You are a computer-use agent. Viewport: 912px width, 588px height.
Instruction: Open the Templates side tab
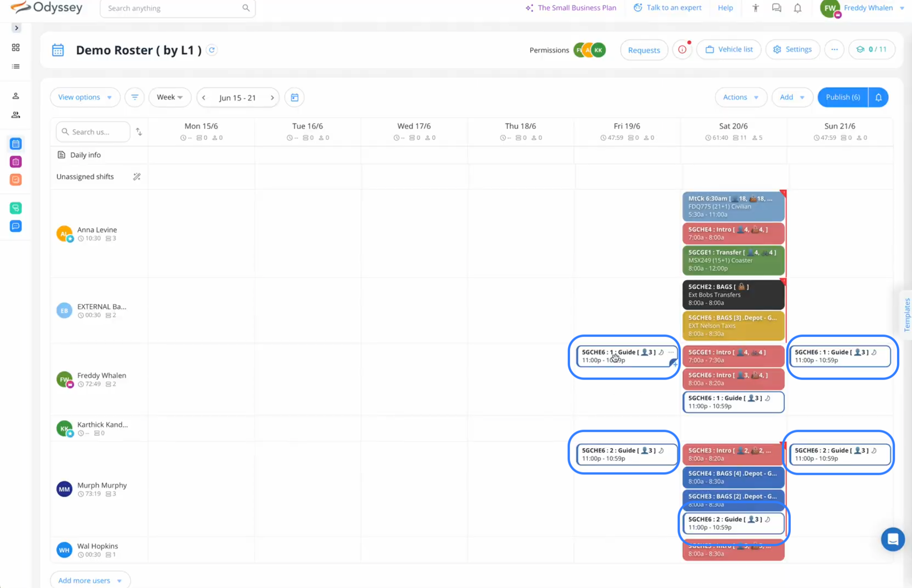coord(906,315)
